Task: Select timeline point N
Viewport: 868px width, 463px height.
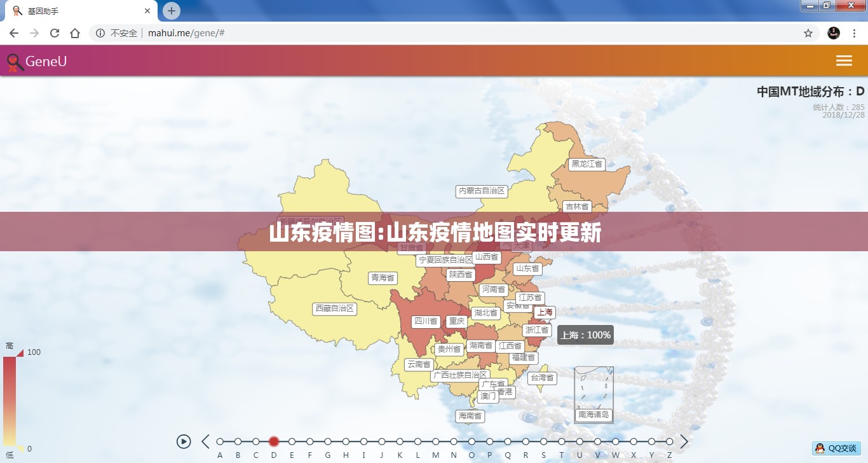Action: coord(454,441)
